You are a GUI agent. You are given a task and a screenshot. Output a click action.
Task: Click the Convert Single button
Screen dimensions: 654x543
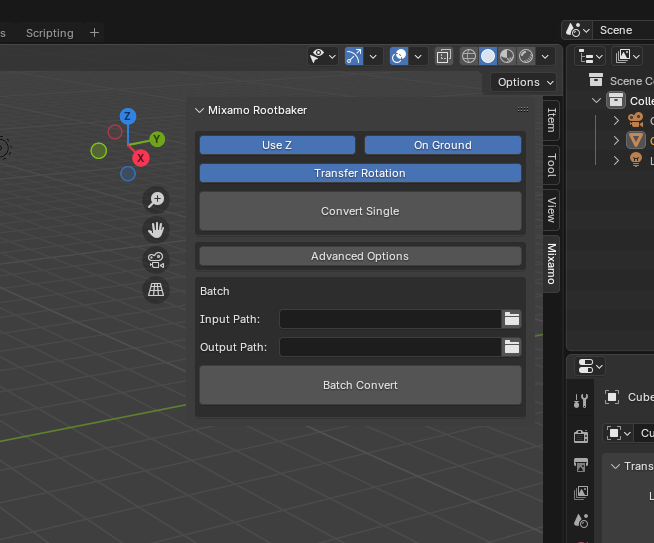pos(360,211)
